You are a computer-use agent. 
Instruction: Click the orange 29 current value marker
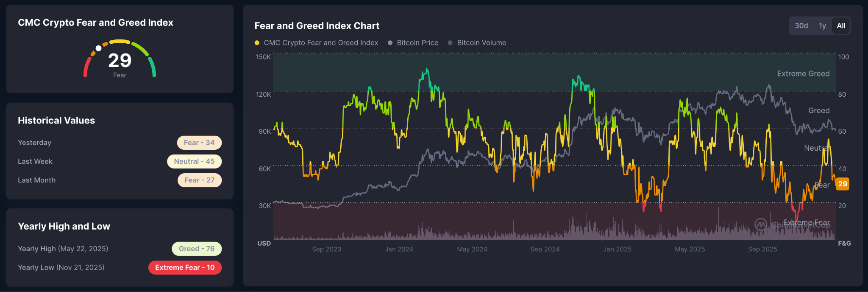click(x=843, y=184)
